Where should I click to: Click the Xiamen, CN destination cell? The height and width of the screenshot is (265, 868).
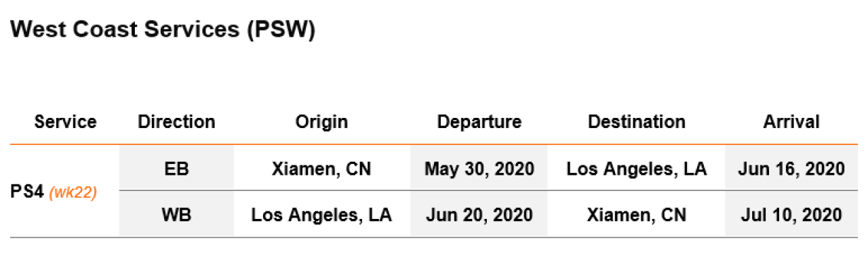tap(637, 215)
